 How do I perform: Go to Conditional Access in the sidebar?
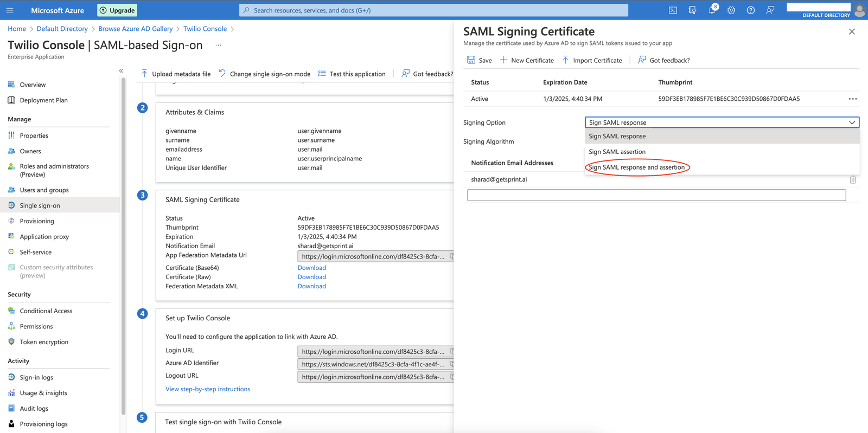(x=46, y=311)
